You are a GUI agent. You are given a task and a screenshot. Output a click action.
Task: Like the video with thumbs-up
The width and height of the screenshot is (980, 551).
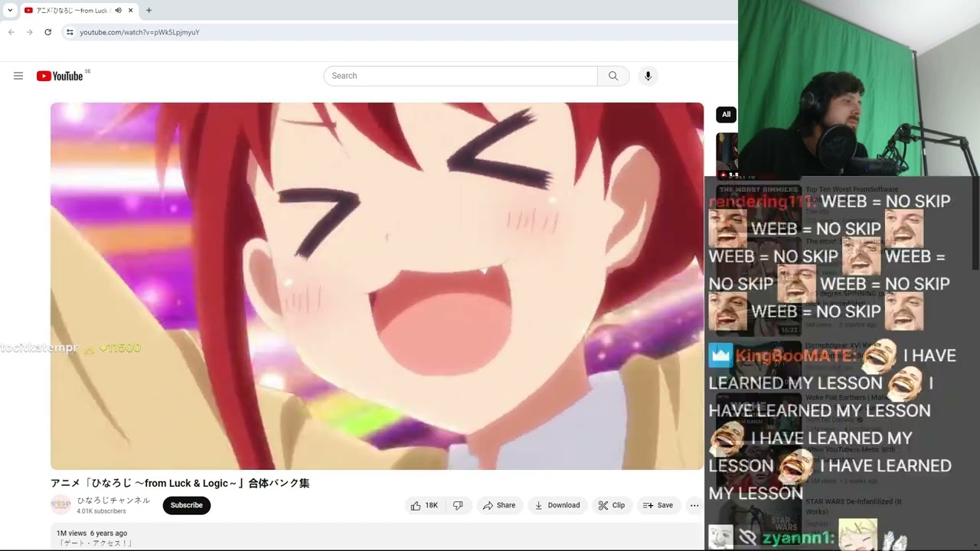pos(424,505)
